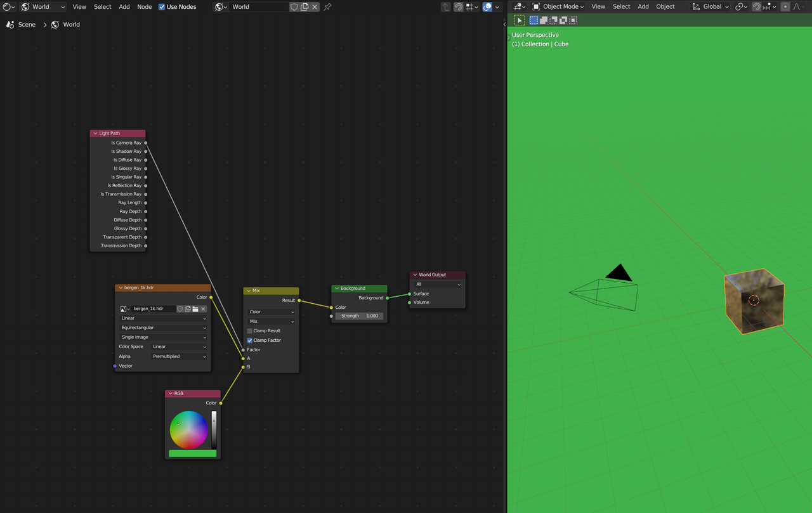Open the Node menu
The image size is (812, 513).
pyautogui.click(x=144, y=7)
